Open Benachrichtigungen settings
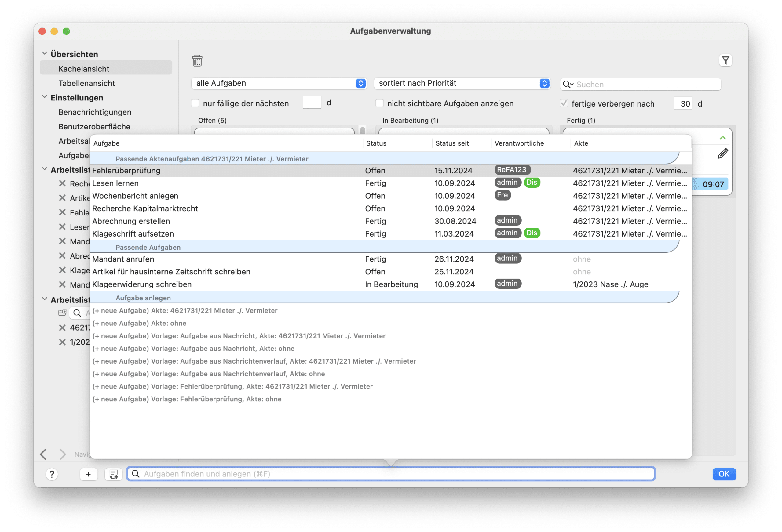The width and height of the screenshot is (782, 532). (95, 112)
